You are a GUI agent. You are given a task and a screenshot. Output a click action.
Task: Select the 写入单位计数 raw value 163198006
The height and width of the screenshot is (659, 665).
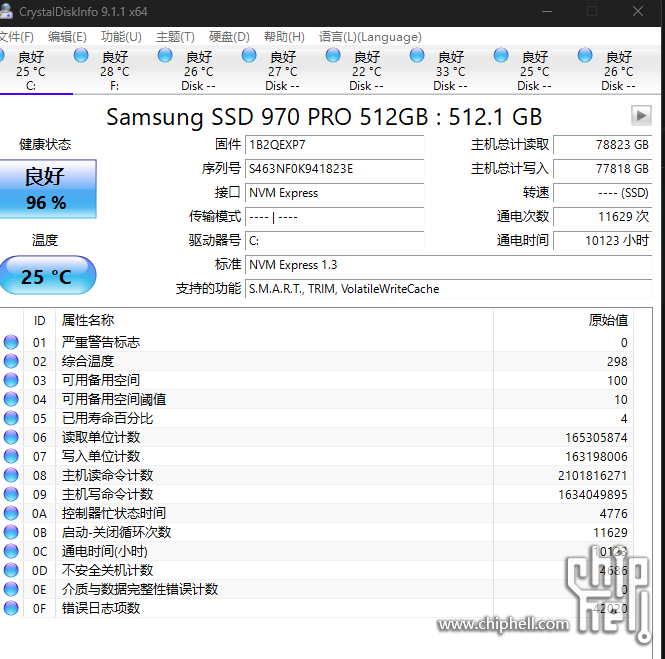tap(596, 456)
